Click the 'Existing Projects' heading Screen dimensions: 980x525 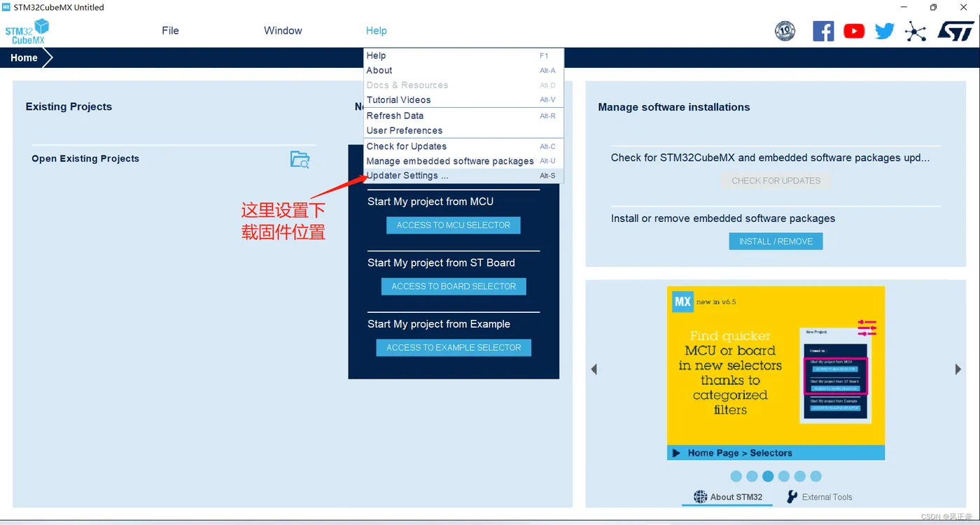pos(69,107)
